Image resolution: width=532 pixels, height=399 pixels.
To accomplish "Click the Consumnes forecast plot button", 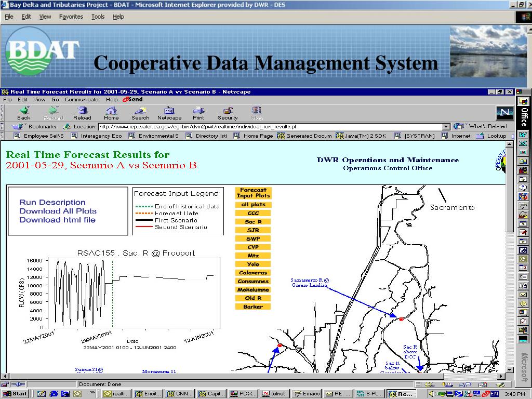I will pos(253,281).
